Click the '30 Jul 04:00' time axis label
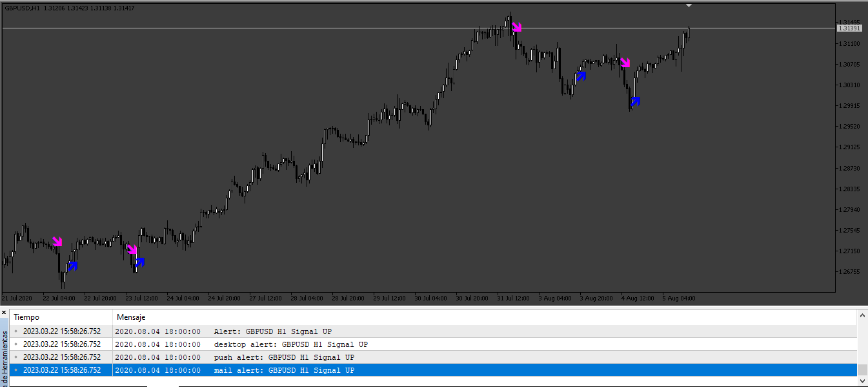Screen dimensions: 868x387 coord(430,298)
